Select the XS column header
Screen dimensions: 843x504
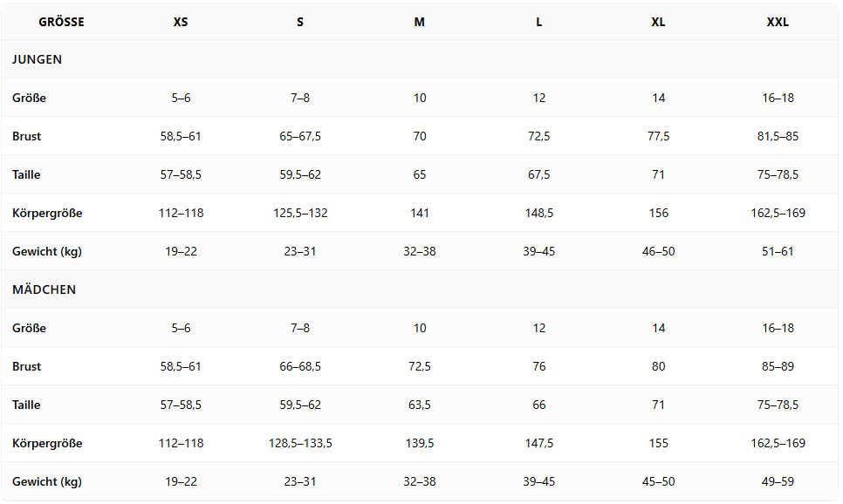[x=181, y=22]
